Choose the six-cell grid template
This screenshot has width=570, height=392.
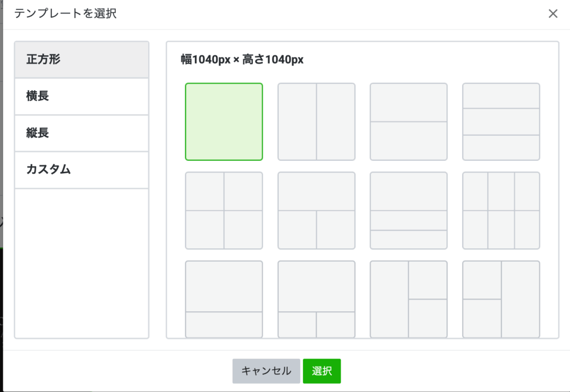501,210
